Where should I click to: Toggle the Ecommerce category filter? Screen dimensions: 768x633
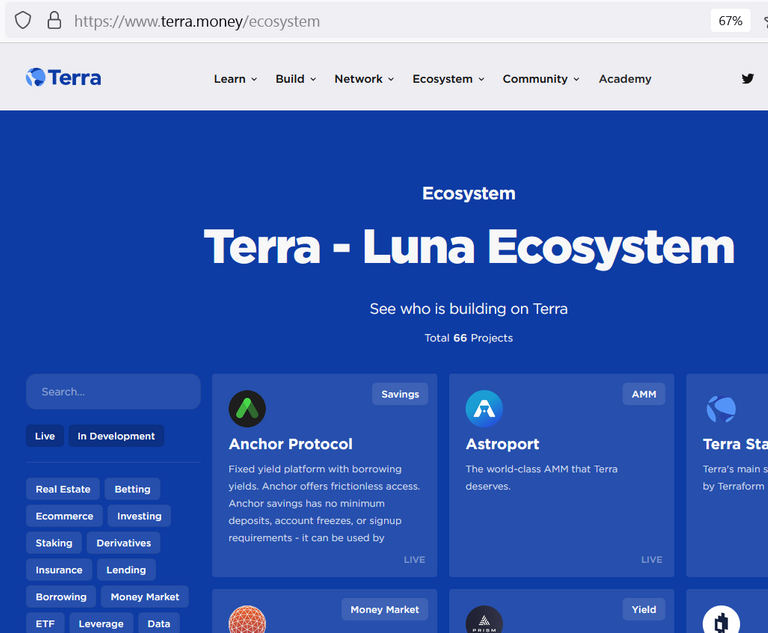(x=65, y=516)
